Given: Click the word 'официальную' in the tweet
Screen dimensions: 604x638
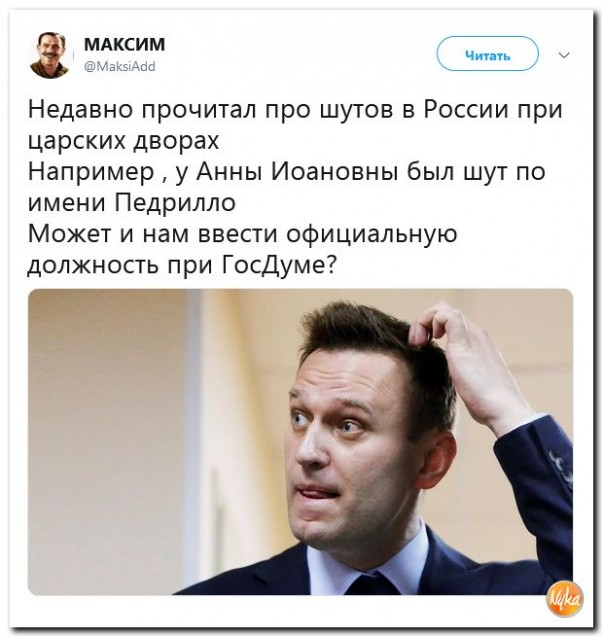Looking at the screenshot, I should [372, 234].
